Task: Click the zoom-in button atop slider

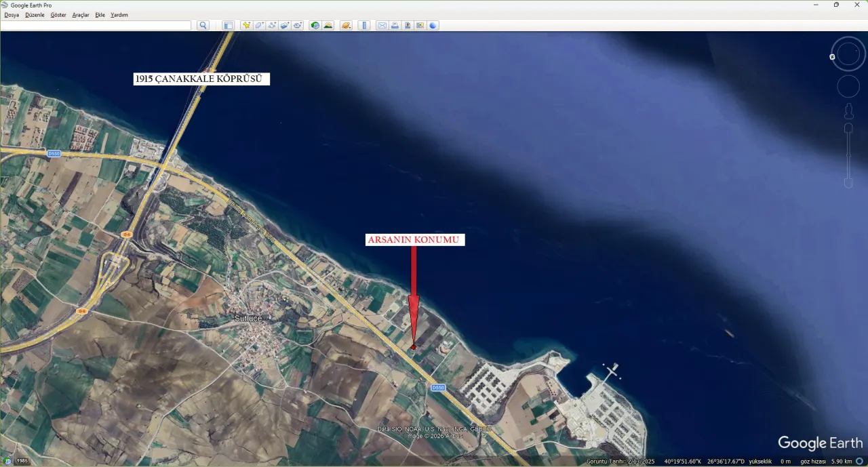Action: 848,128
